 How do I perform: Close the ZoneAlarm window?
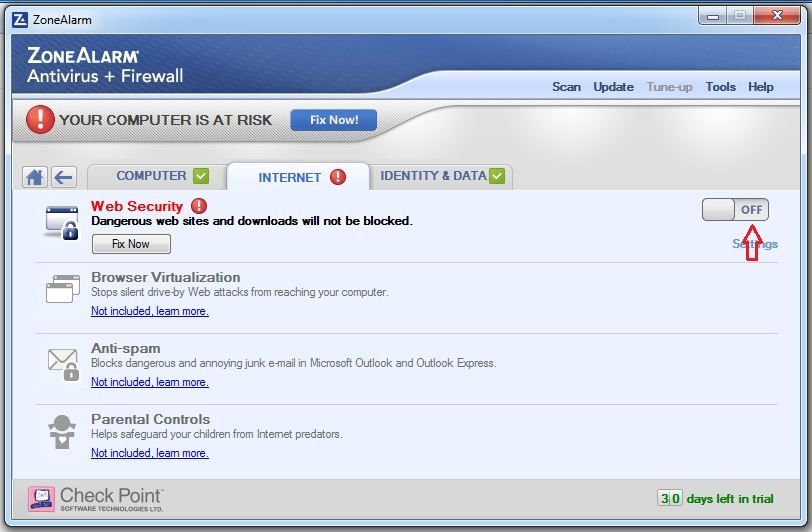pyautogui.click(x=777, y=16)
